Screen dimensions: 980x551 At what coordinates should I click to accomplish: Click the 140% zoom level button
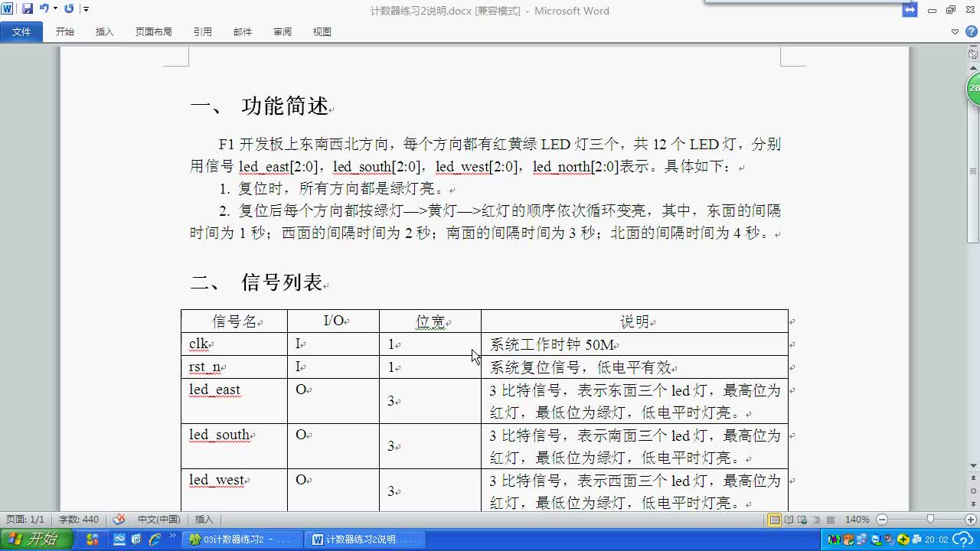tap(857, 520)
